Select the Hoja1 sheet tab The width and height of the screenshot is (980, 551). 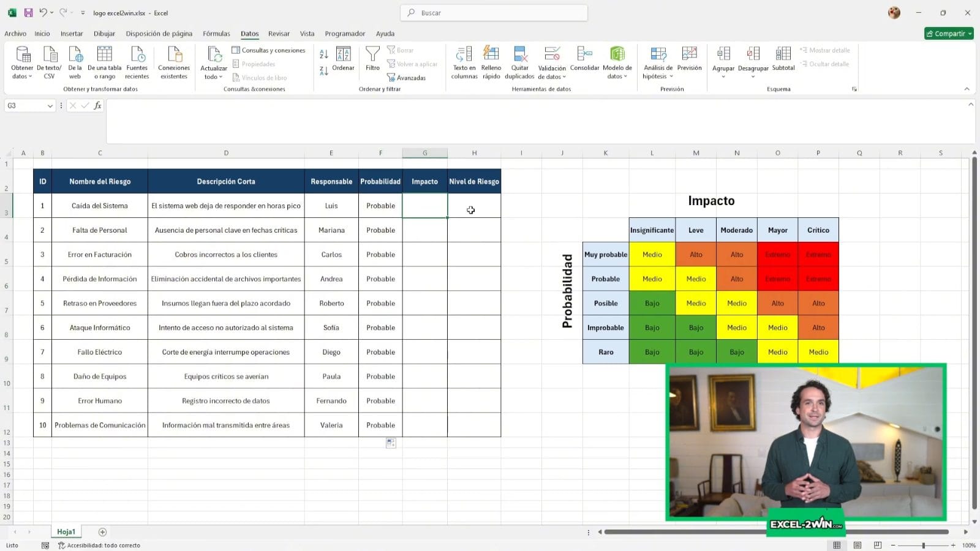[66, 532]
